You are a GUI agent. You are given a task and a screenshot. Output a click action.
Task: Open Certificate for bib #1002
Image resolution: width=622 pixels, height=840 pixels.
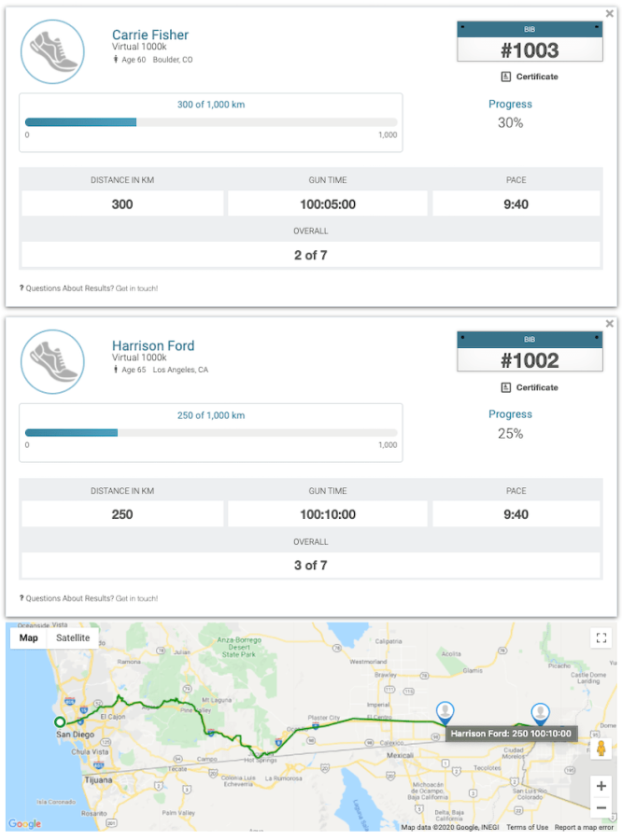pos(530,387)
